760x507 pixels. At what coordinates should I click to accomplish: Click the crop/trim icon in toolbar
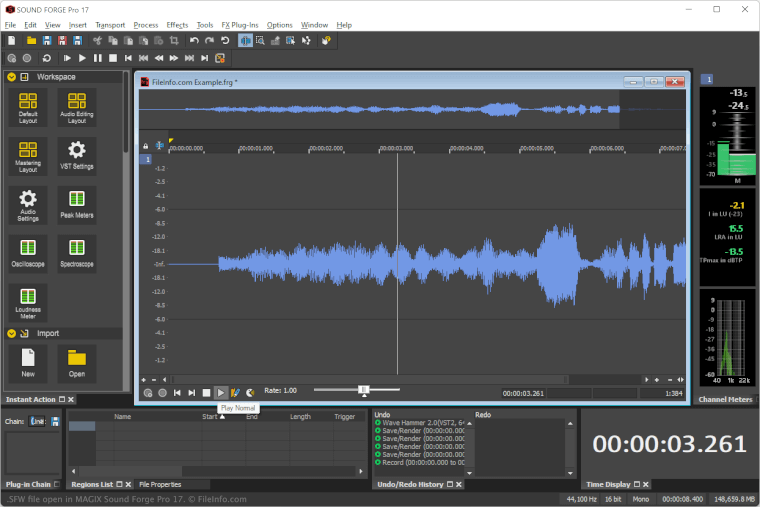[x=173, y=41]
